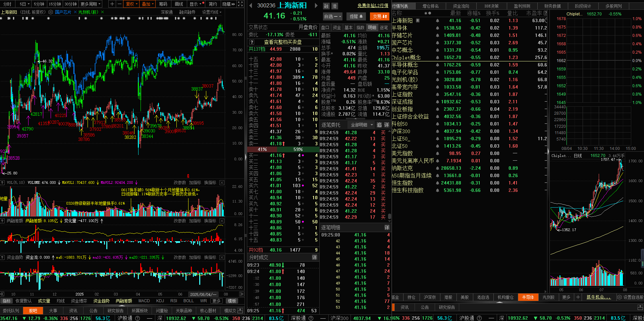644x321 pixels.
Task: Toggle 深股通 overlay on chart
Action: tap(167, 12)
